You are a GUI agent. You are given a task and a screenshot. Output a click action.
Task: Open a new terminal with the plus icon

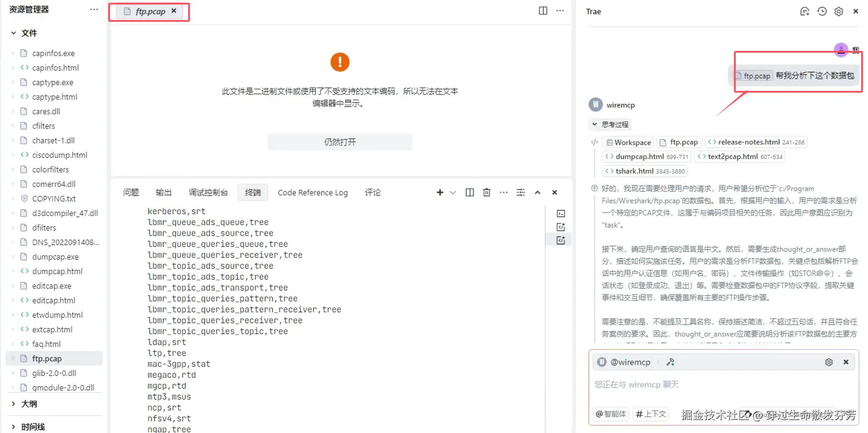pos(439,192)
